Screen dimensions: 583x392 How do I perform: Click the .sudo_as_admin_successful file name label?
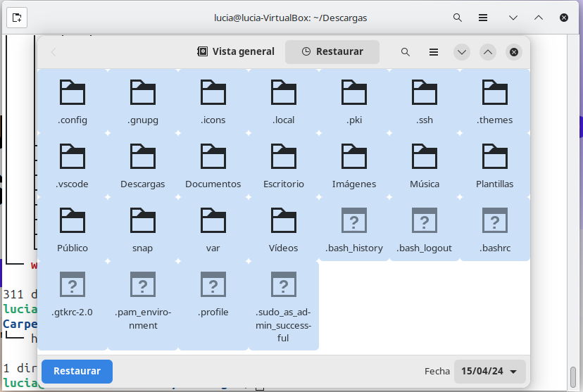click(x=283, y=325)
